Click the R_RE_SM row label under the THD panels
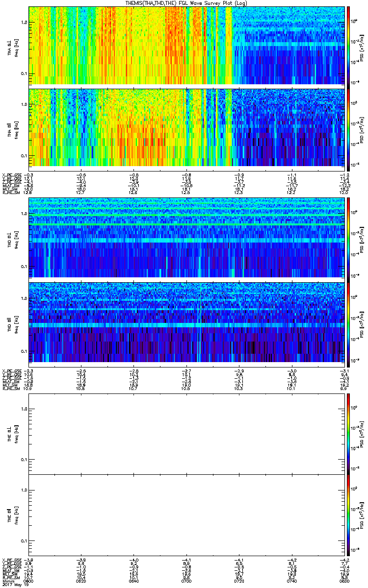This screenshot has height=588, width=368. [x=10, y=390]
